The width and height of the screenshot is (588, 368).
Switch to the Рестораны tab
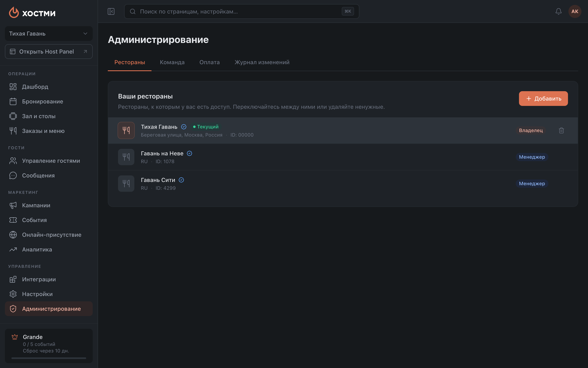pos(129,62)
